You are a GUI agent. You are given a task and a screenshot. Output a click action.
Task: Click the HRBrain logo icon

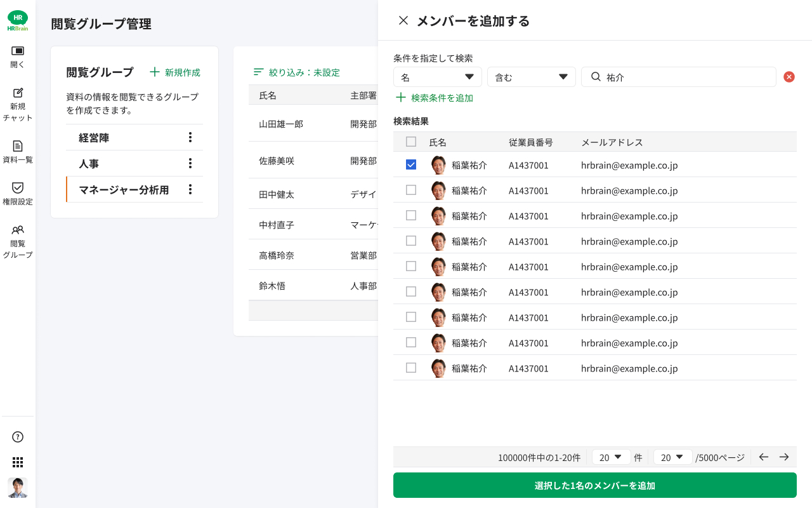pyautogui.click(x=18, y=20)
